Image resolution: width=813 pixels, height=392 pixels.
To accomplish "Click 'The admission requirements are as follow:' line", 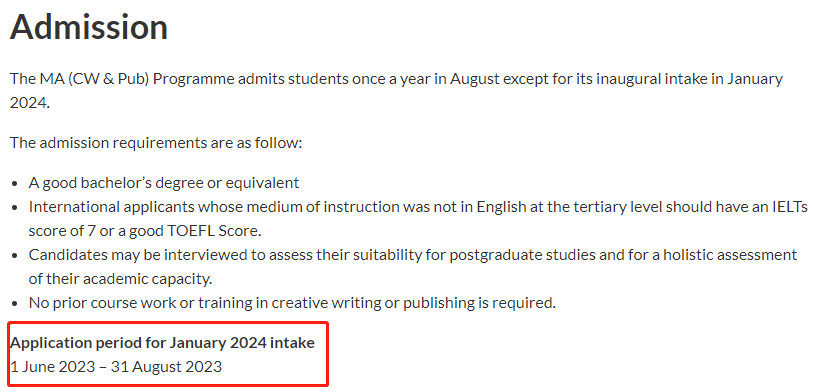I will pos(156,142).
